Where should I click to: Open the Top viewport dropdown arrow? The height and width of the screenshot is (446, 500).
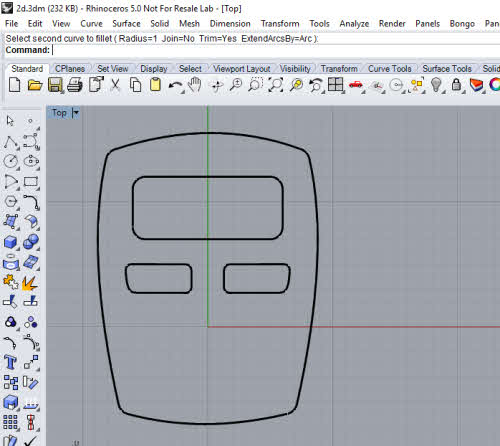pos(76,113)
